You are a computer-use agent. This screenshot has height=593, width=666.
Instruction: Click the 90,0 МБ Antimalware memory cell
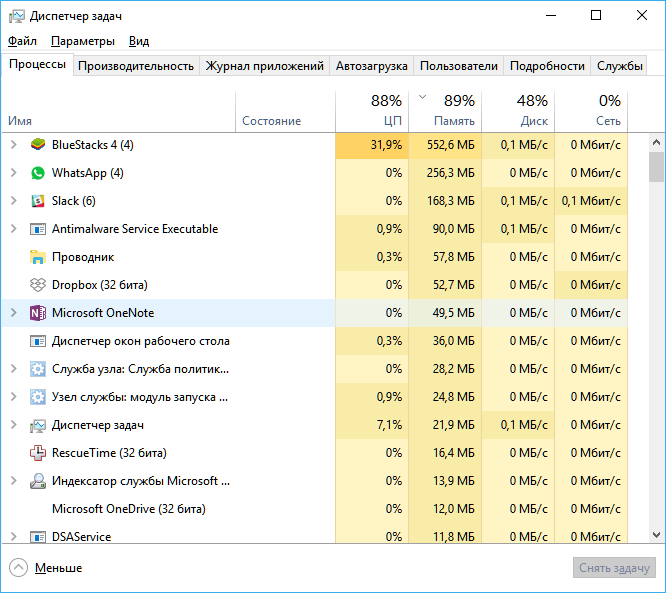(445, 229)
